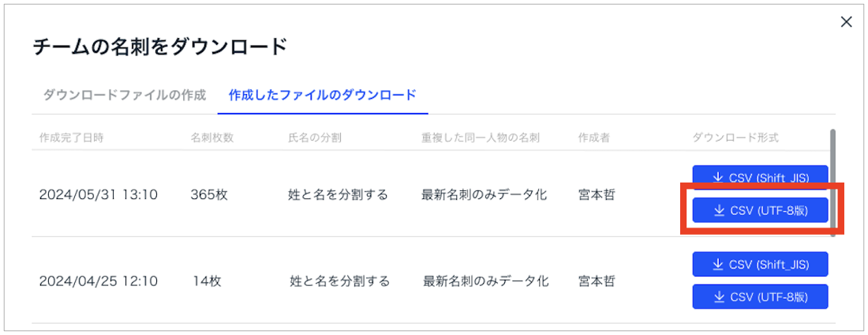Download CSV (UTF-8版) for the 14枚 file
This screenshot has width=868, height=335.
pyautogui.click(x=760, y=297)
